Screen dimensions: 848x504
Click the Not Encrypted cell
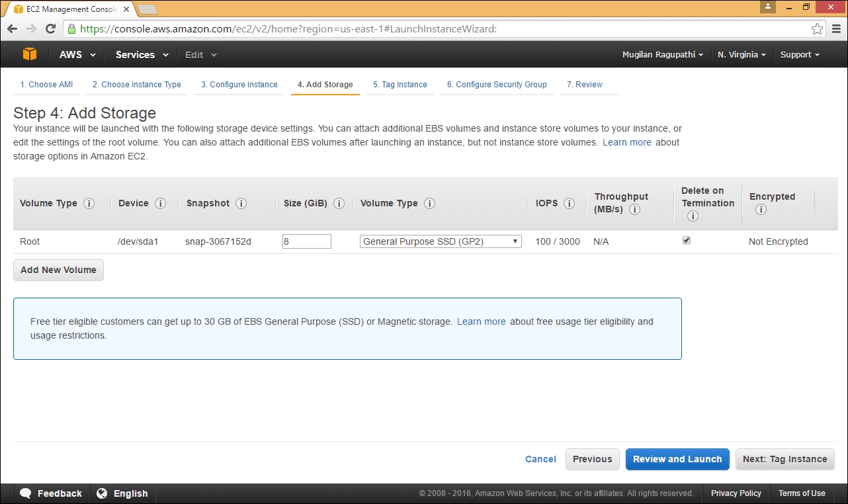779,241
